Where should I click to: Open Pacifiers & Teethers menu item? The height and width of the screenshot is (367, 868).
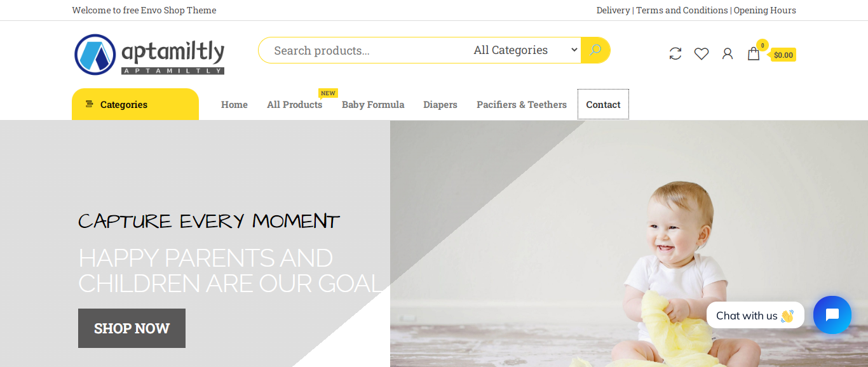522,105
